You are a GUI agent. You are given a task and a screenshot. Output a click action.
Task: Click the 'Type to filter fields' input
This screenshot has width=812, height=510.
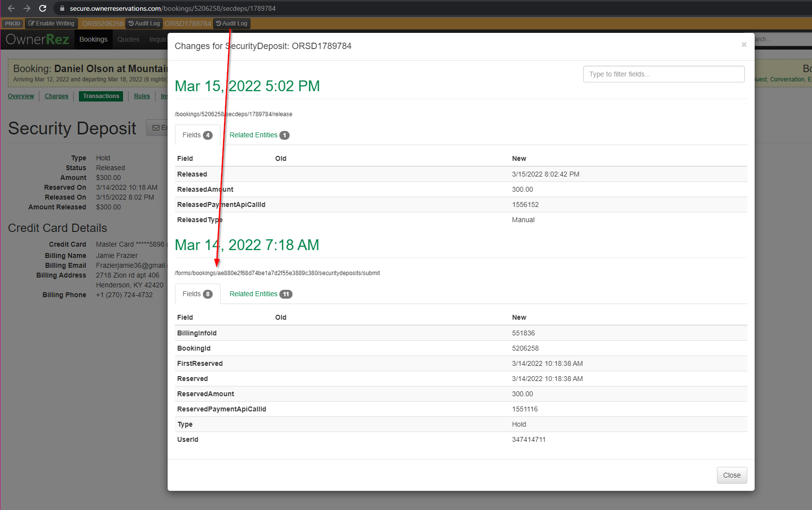664,74
